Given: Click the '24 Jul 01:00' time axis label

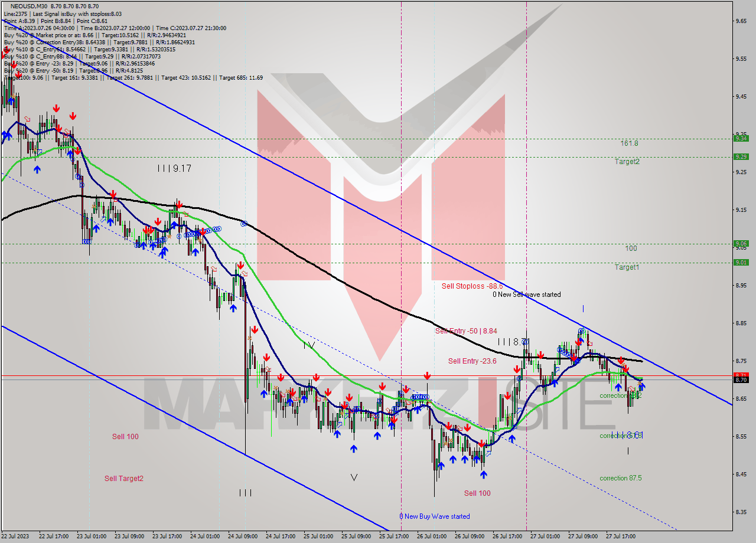Looking at the screenshot, I should [205, 537].
